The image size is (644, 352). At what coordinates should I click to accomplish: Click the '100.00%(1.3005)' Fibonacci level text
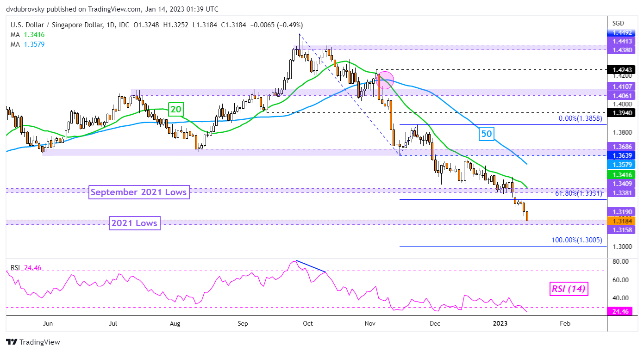point(577,241)
